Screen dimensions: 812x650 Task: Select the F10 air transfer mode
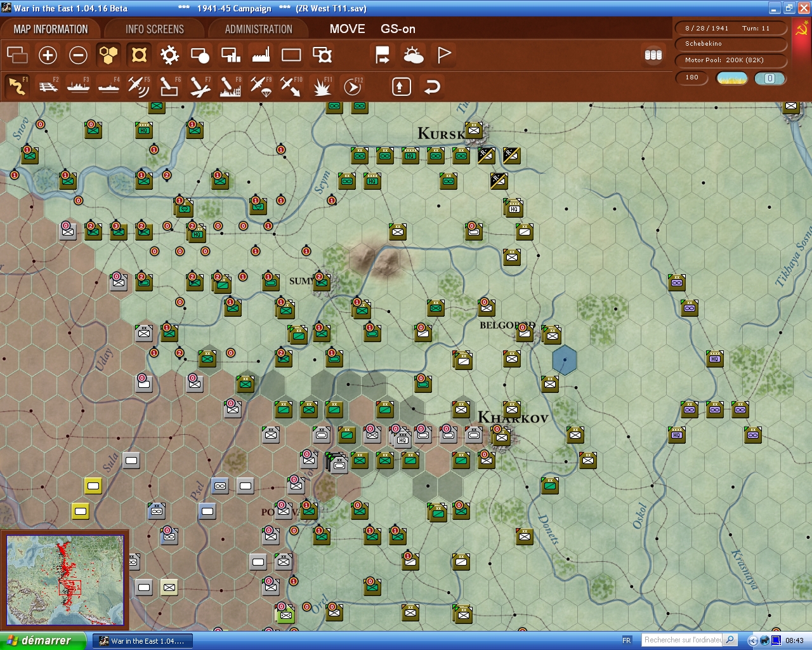click(291, 86)
